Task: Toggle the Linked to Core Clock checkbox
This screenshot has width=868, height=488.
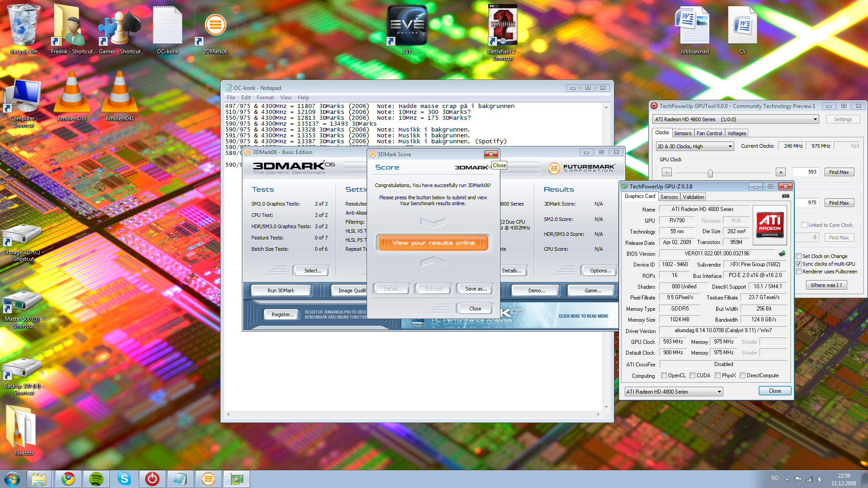Action: [804, 225]
